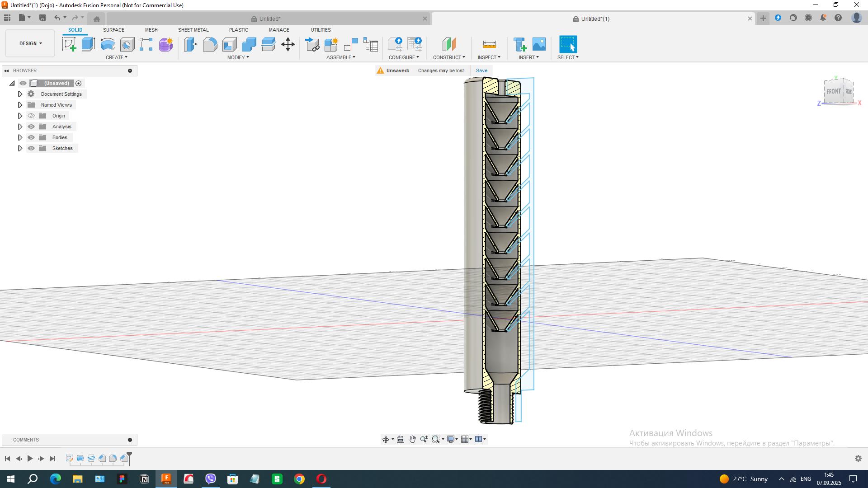Click the timeline end marker handle
Image resolution: width=868 pixels, height=488 pixels.
click(x=129, y=454)
